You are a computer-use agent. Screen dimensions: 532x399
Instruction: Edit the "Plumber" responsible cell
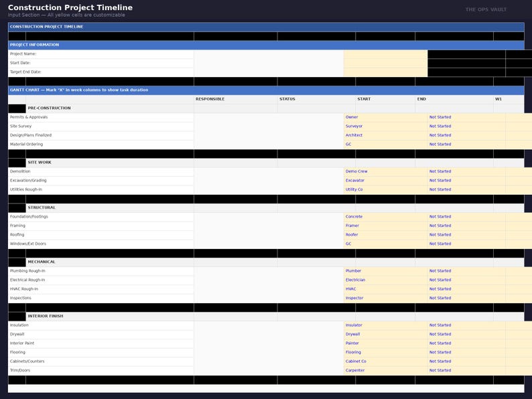click(x=385, y=271)
